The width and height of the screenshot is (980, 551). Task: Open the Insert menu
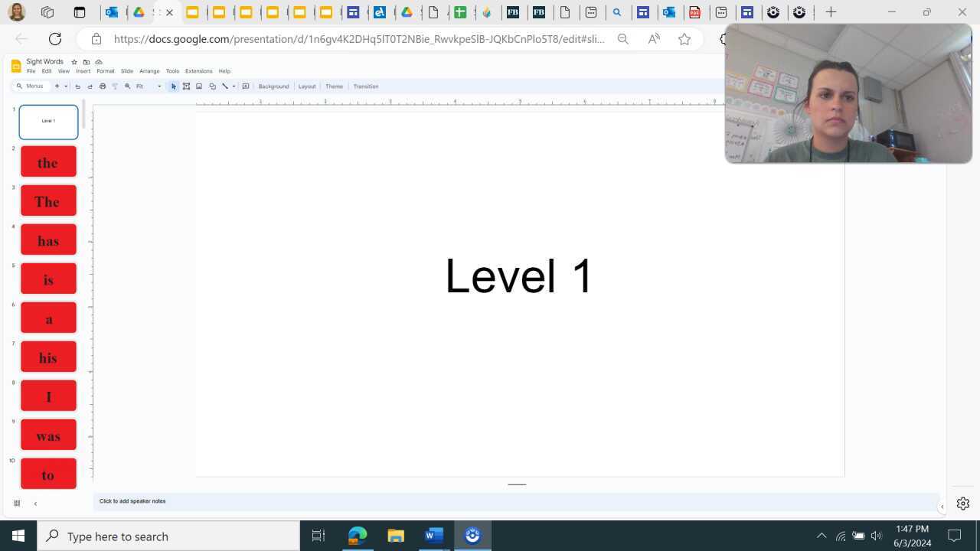pos(83,70)
